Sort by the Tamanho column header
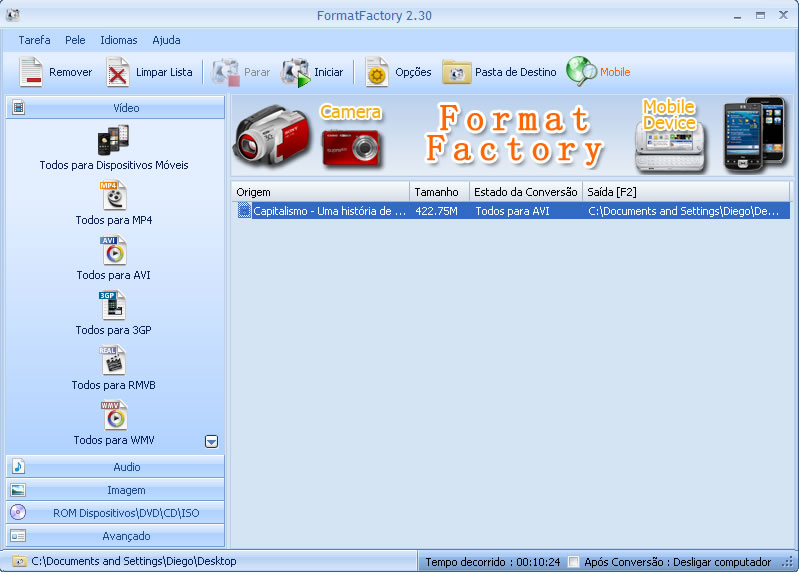 [439, 192]
